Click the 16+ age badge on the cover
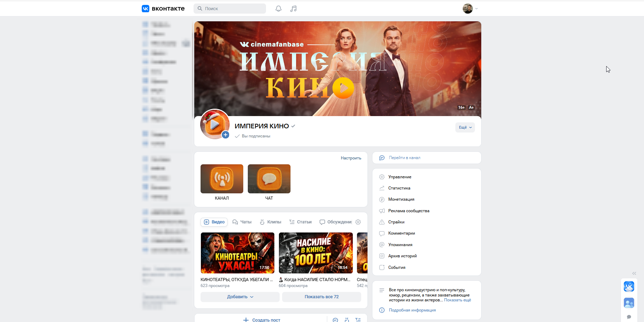The width and height of the screenshot is (644, 322). click(x=461, y=107)
